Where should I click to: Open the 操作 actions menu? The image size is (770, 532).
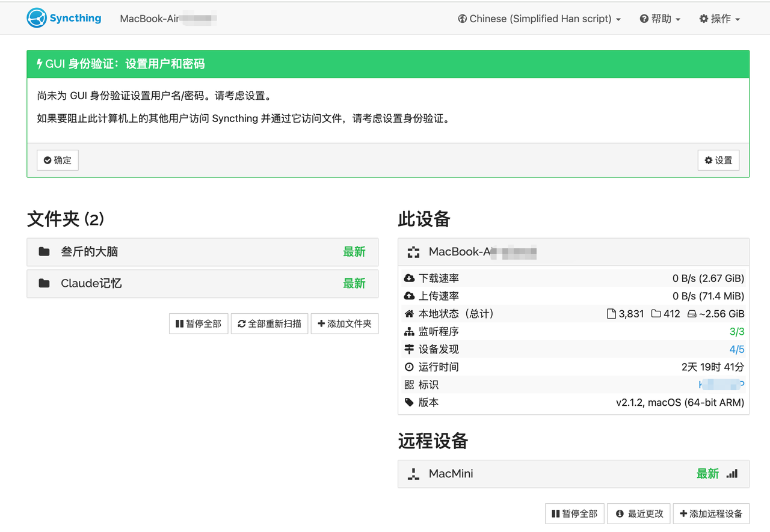coord(719,19)
